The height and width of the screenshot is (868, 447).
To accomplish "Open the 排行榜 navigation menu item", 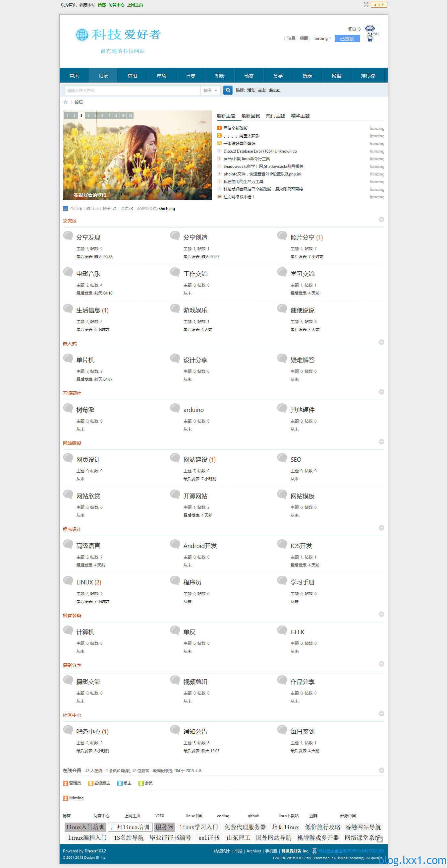I will 368,76.
